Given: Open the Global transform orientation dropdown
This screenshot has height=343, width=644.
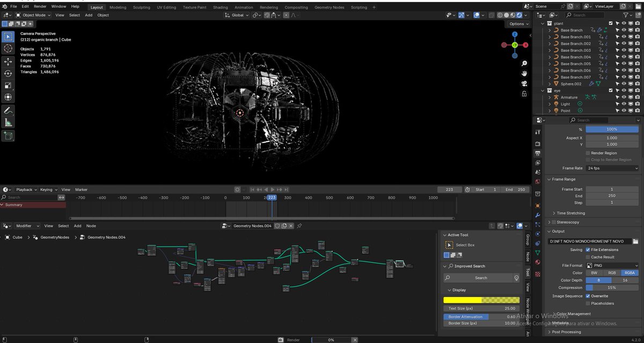Looking at the screenshot, I should point(237,15).
